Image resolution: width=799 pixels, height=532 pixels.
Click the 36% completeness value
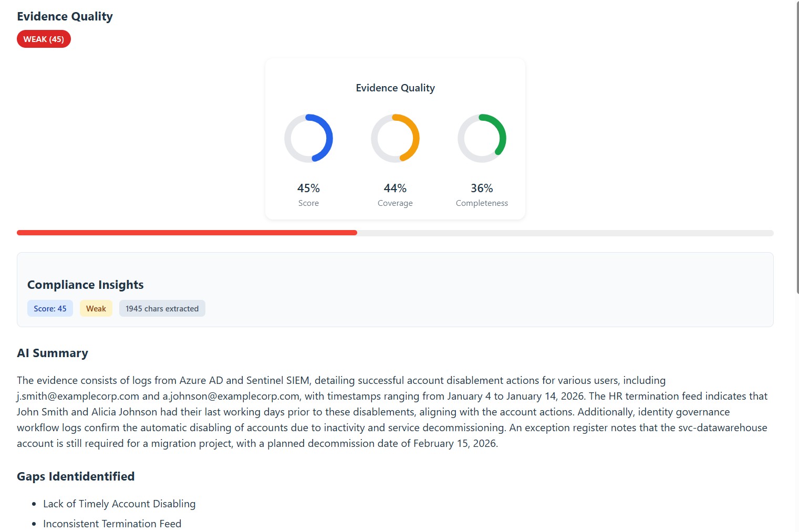(x=482, y=188)
